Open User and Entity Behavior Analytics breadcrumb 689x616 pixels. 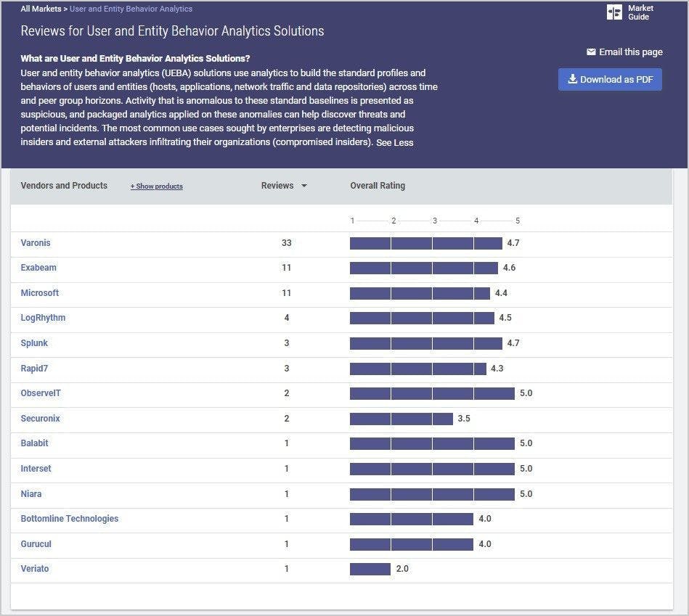click(131, 9)
